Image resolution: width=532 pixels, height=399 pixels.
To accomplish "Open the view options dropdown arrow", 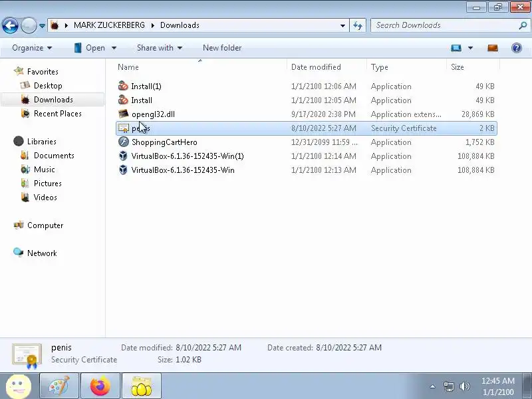I will [x=471, y=48].
